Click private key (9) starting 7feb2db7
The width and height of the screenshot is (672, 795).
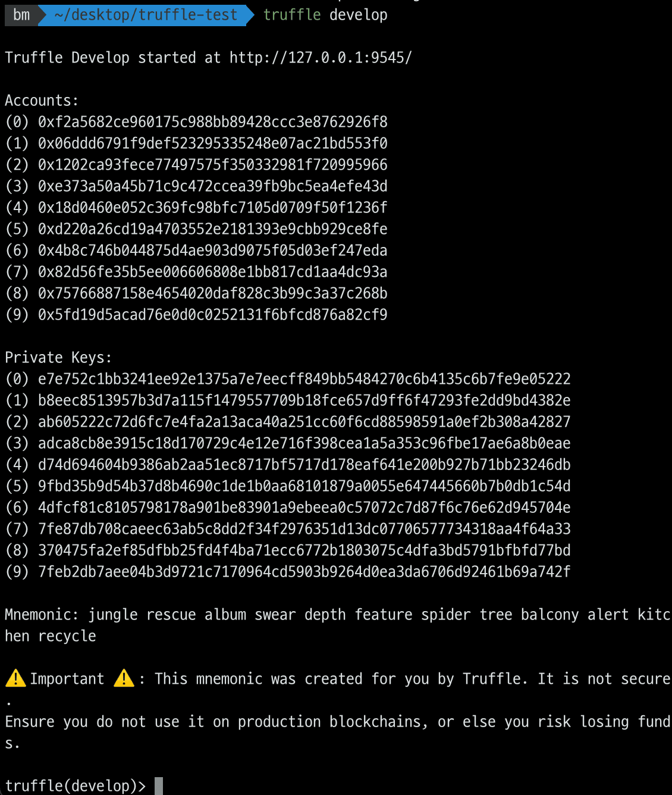point(304,572)
